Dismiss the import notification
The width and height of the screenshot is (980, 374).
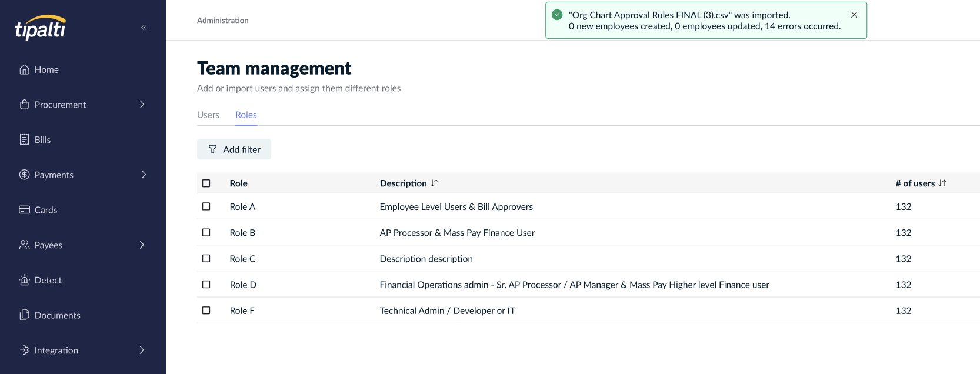click(x=854, y=15)
